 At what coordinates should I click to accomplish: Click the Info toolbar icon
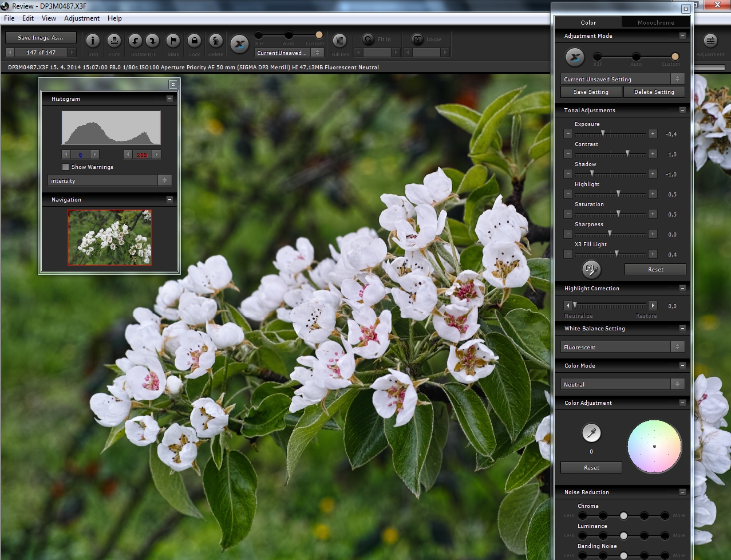pos(93,41)
